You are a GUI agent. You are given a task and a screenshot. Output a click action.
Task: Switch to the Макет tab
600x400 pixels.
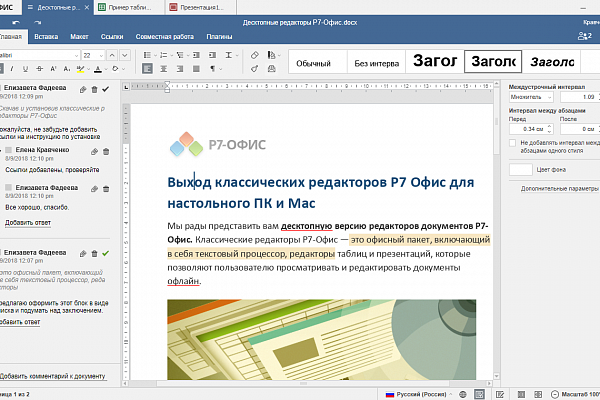pos(79,37)
